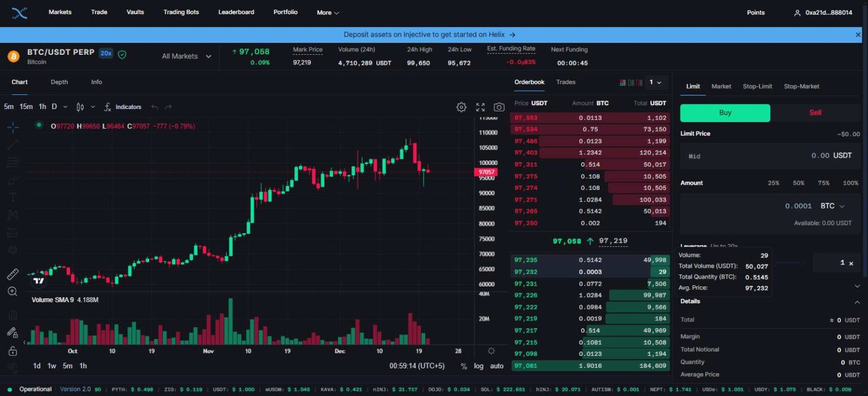
Task: Click the green Buy button
Action: 725,112
